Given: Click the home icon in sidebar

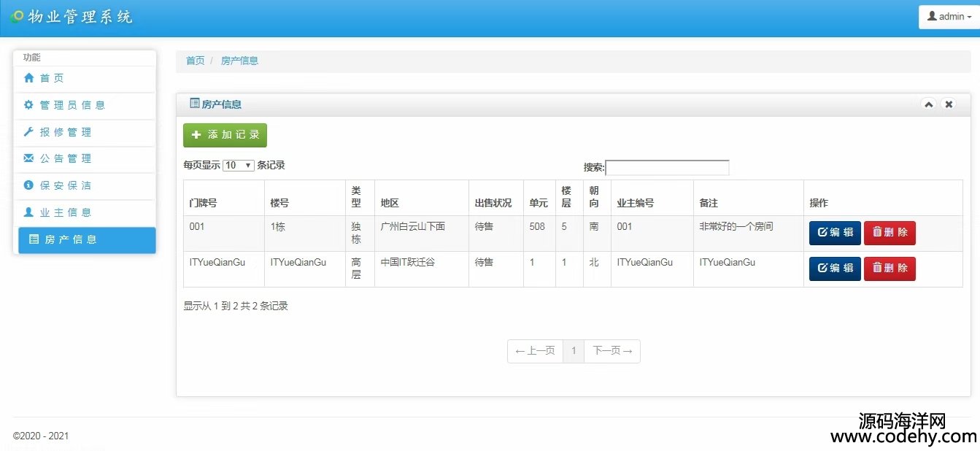Looking at the screenshot, I should [x=29, y=78].
